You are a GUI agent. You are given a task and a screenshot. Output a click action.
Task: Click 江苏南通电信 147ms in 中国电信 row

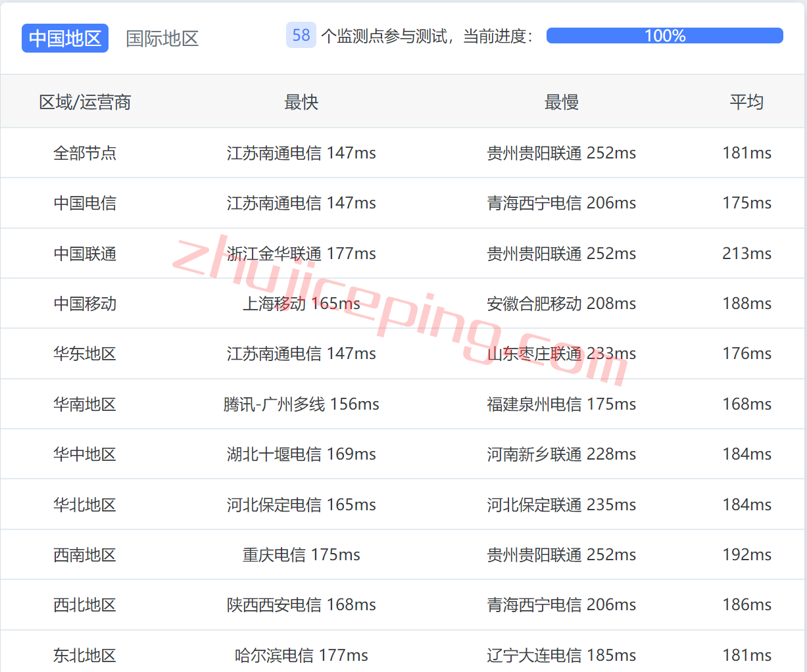(x=301, y=203)
